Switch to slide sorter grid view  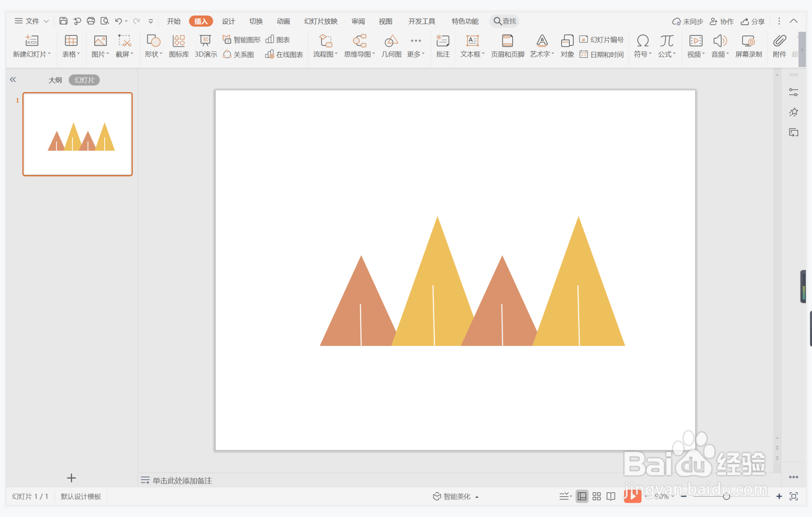[x=597, y=496]
